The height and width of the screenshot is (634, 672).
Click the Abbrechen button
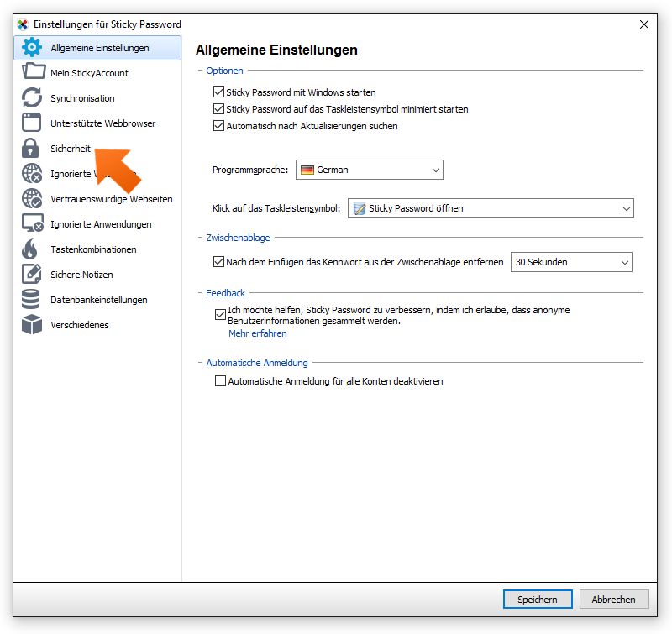(614, 600)
